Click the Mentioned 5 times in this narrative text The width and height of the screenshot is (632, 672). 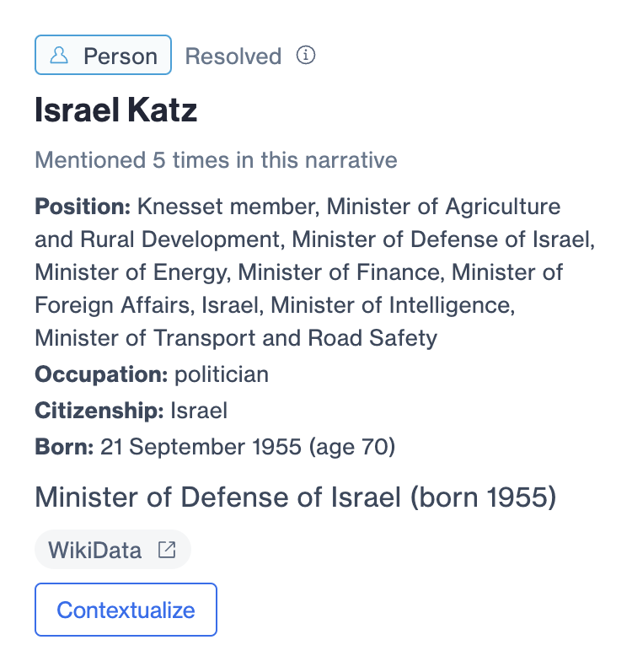click(217, 160)
